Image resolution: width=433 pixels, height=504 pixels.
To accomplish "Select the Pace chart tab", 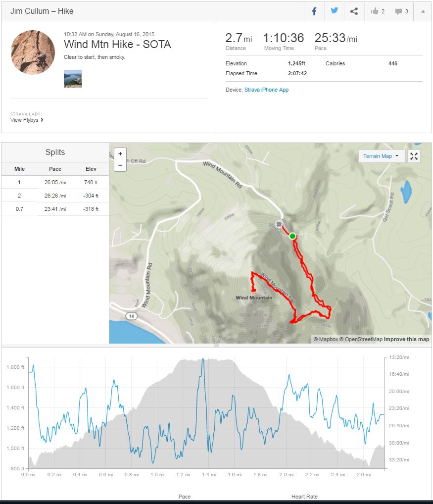I will [185, 497].
